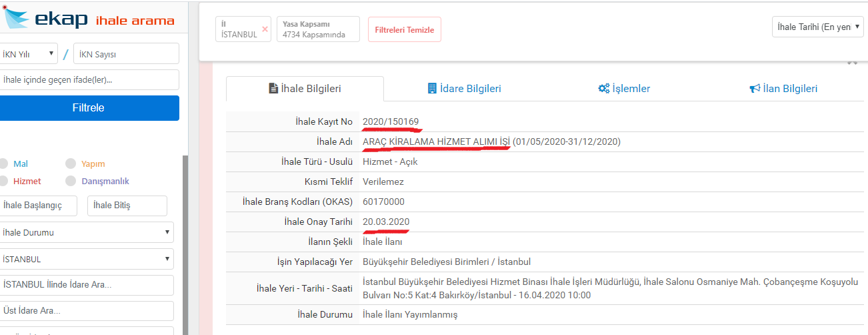Click the İhale İlanı Yayımlanmış status text
Screen dimensions: 868x335
tap(410, 314)
